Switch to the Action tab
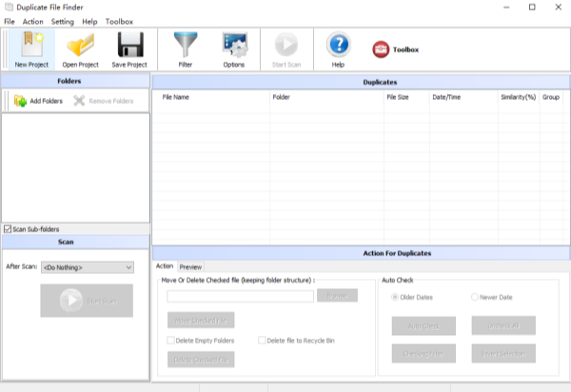The height and width of the screenshot is (392, 571). coord(165,266)
